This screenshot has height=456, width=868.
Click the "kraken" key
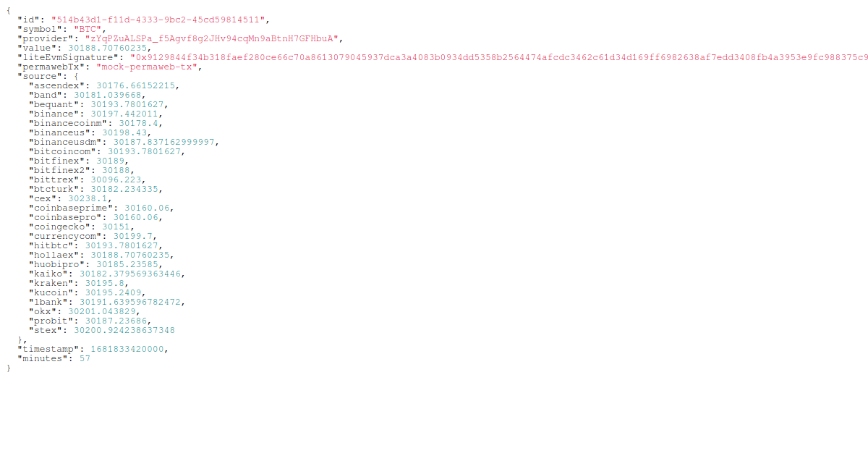[51, 283]
